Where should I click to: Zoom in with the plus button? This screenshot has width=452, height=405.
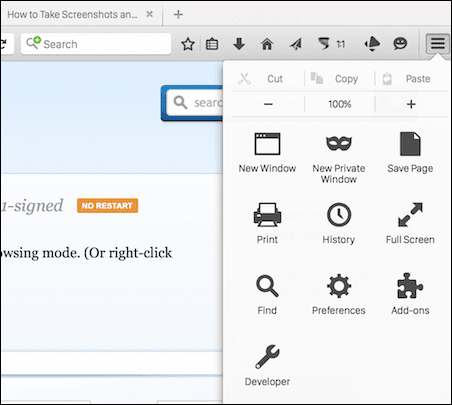tap(411, 104)
